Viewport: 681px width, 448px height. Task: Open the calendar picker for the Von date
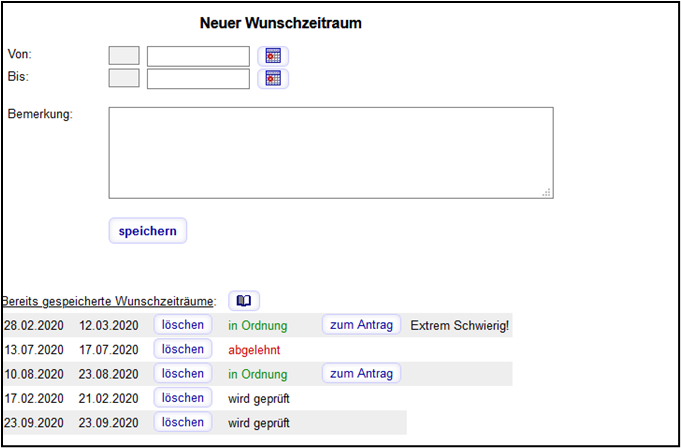tap(273, 56)
